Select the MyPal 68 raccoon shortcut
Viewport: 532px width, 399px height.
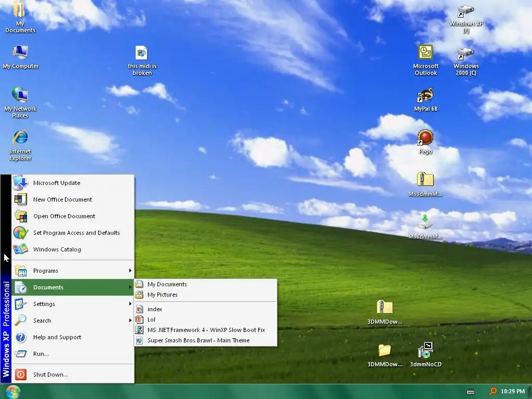(x=425, y=100)
